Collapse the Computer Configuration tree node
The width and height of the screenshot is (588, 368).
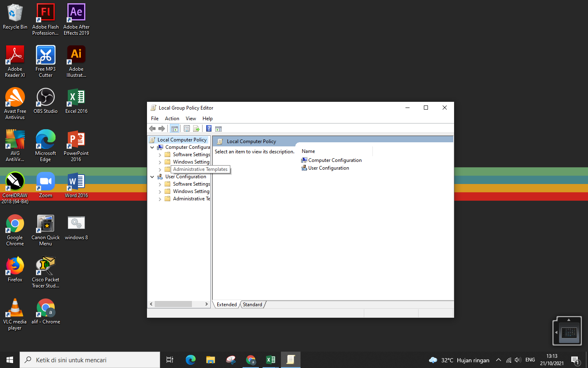tap(152, 147)
